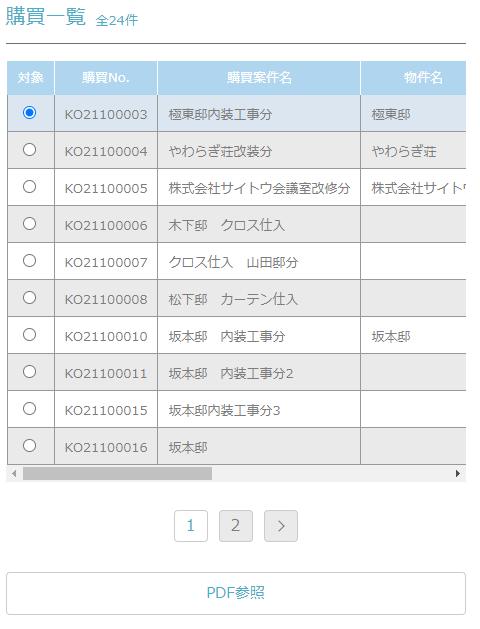Click page 1 pagination button
Image resolution: width=480 pixels, height=629 pixels.
(x=191, y=526)
